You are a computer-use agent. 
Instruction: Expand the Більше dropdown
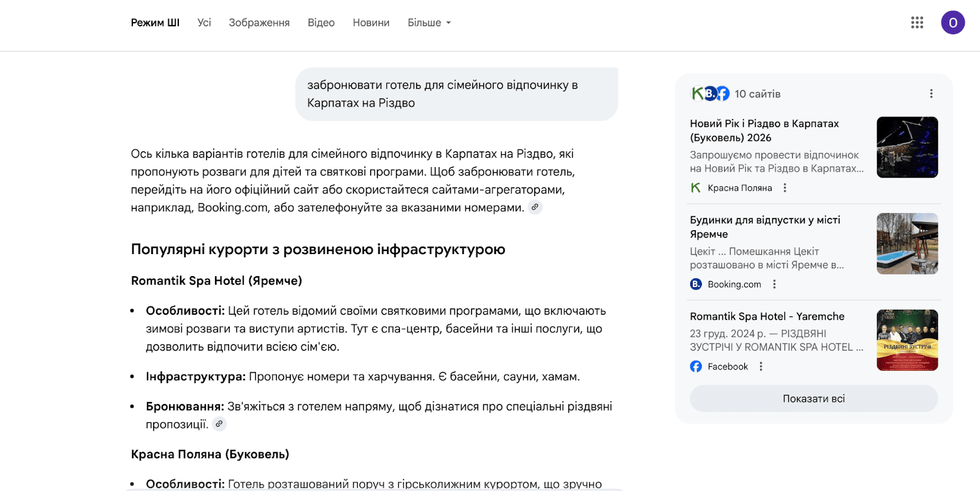429,23
